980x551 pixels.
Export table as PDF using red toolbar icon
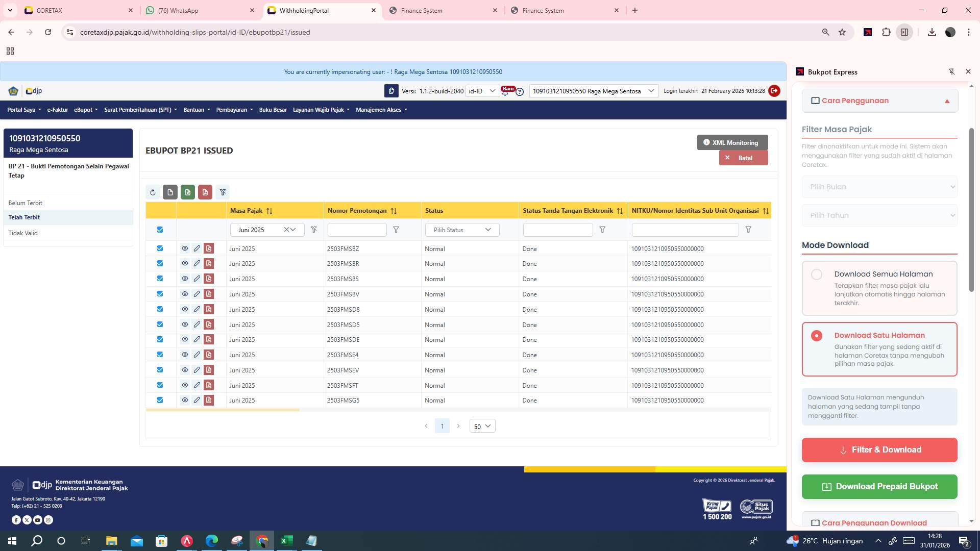[x=205, y=192]
